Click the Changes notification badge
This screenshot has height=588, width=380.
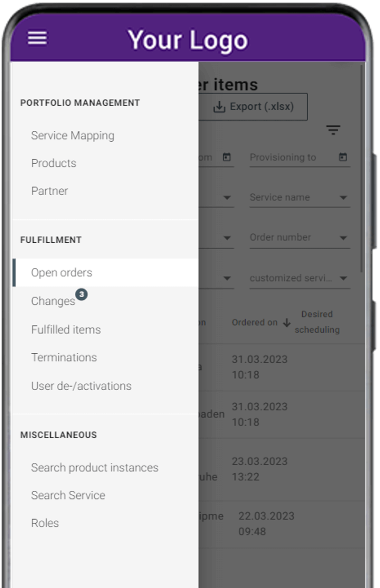click(x=82, y=295)
